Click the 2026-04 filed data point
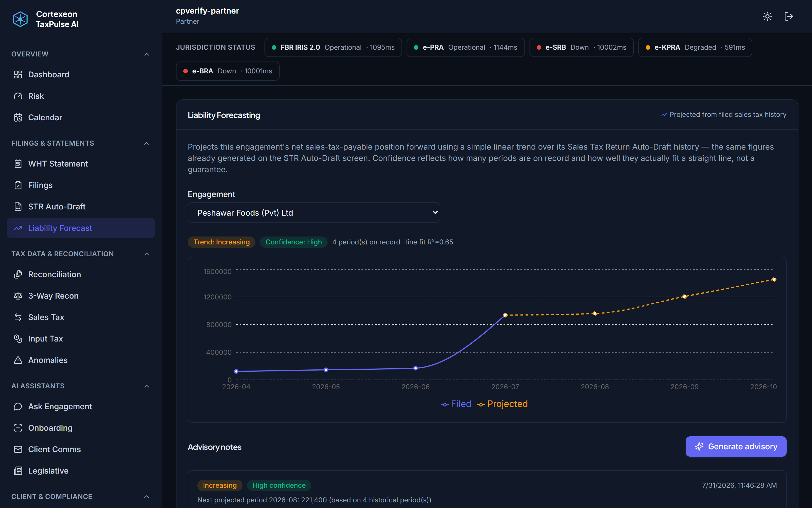Image resolution: width=812 pixels, height=508 pixels. [236, 371]
